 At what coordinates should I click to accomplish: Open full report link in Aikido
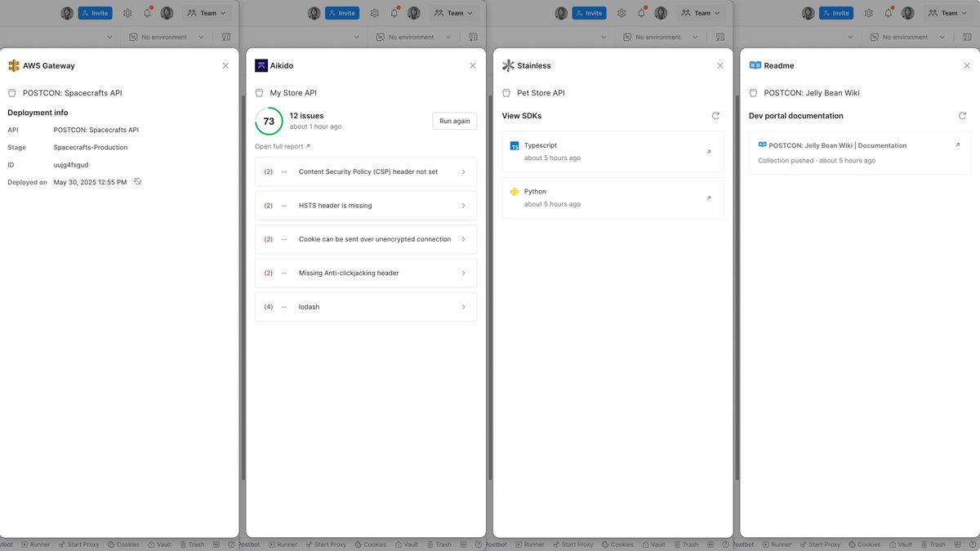coord(283,147)
